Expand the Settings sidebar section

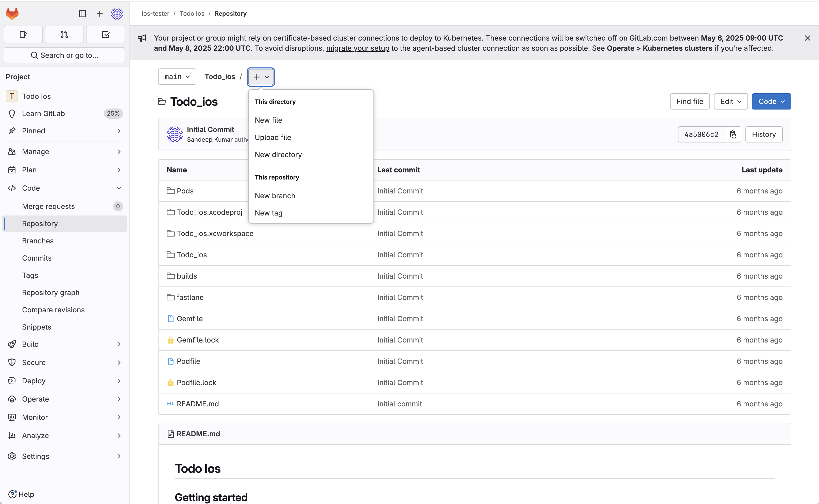(64, 456)
